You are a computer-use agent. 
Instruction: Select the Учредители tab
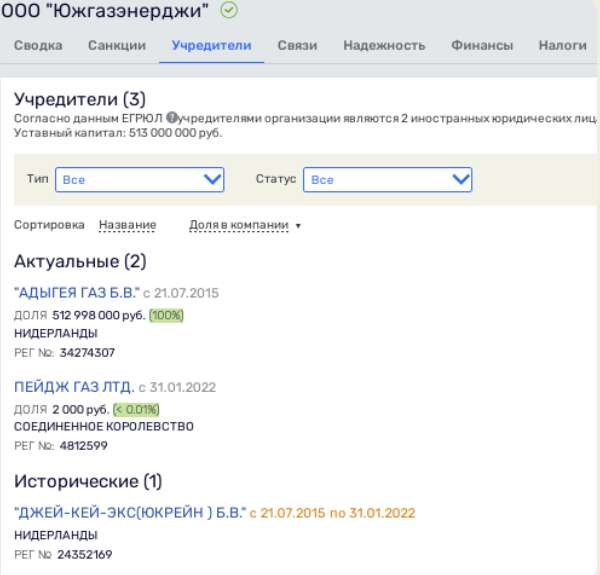pos(212,46)
